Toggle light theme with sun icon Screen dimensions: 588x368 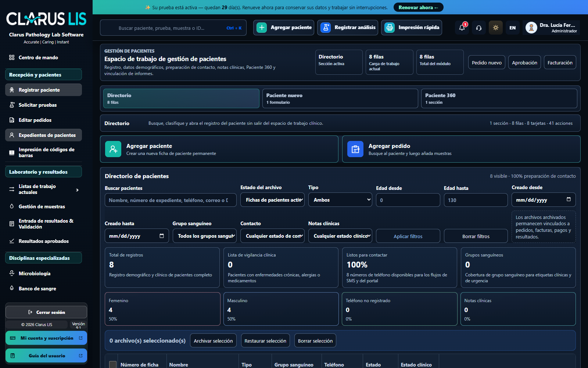(496, 28)
